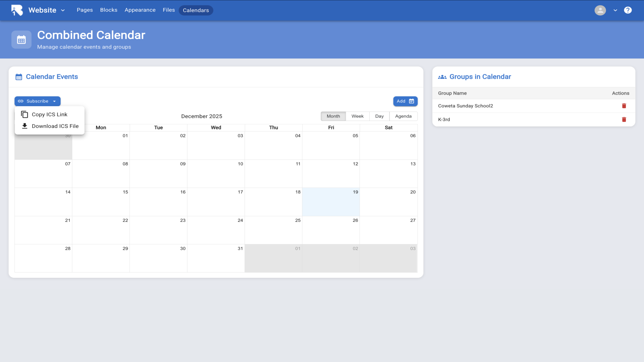Click the Add event button
Viewport: 644px width, 362px height.
pyautogui.click(x=405, y=101)
